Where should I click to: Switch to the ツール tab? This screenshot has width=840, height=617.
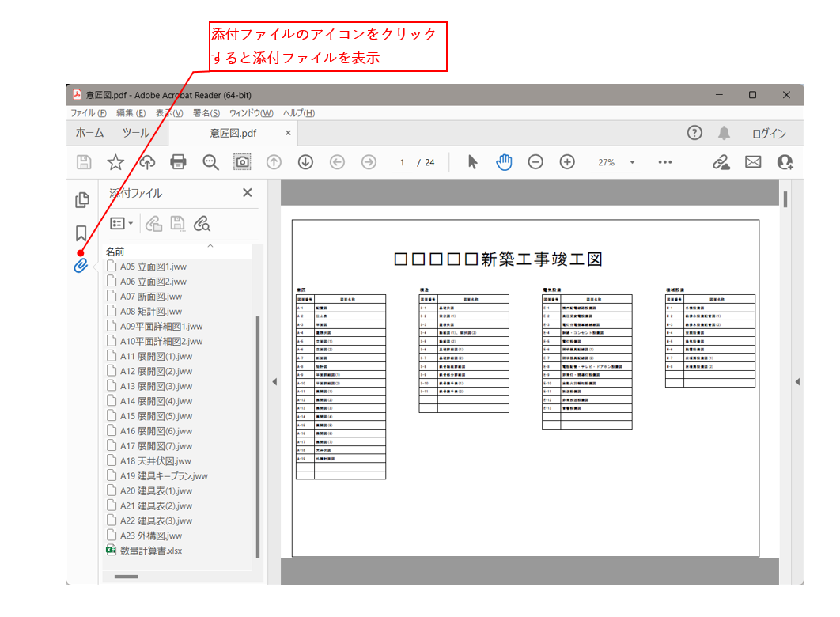pos(136,133)
